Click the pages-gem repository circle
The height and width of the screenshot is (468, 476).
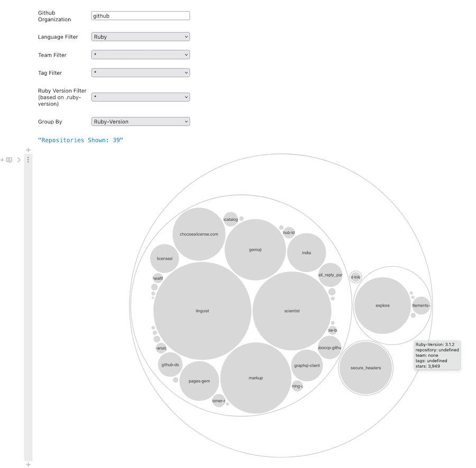pyautogui.click(x=199, y=381)
